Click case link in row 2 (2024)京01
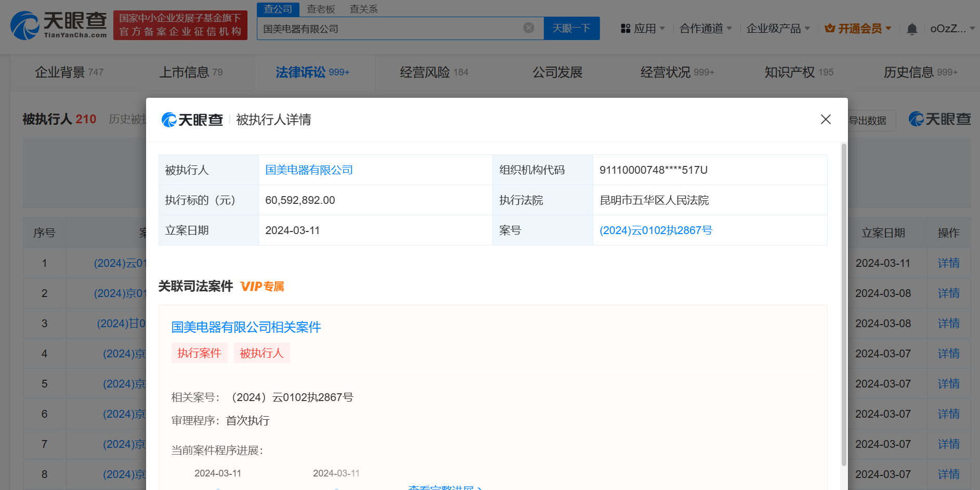The width and height of the screenshot is (980, 490). click(120, 293)
